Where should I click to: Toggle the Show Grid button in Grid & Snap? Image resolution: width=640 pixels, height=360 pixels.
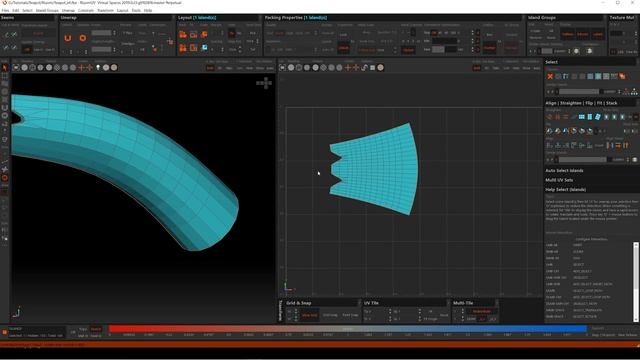pyautogui.click(x=309, y=315)
